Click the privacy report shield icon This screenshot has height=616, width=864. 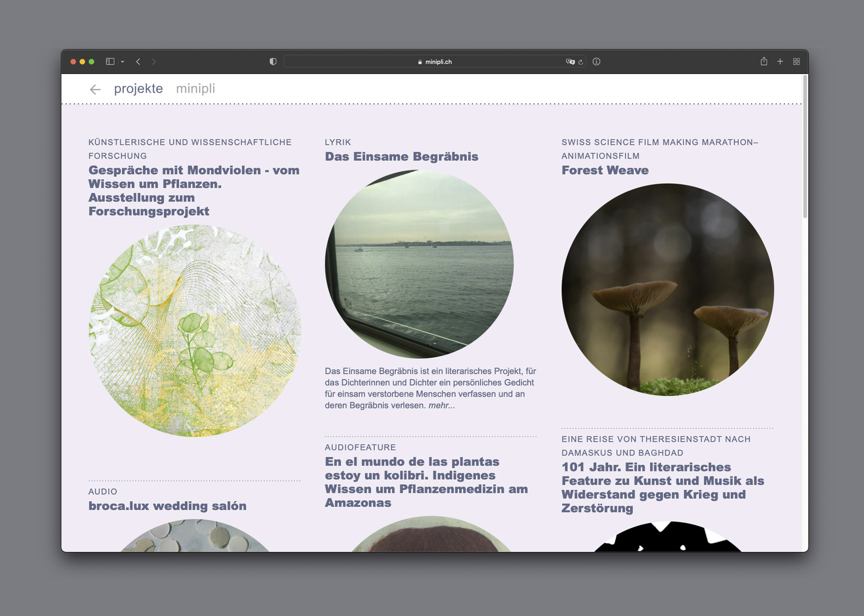click(273, 61)
